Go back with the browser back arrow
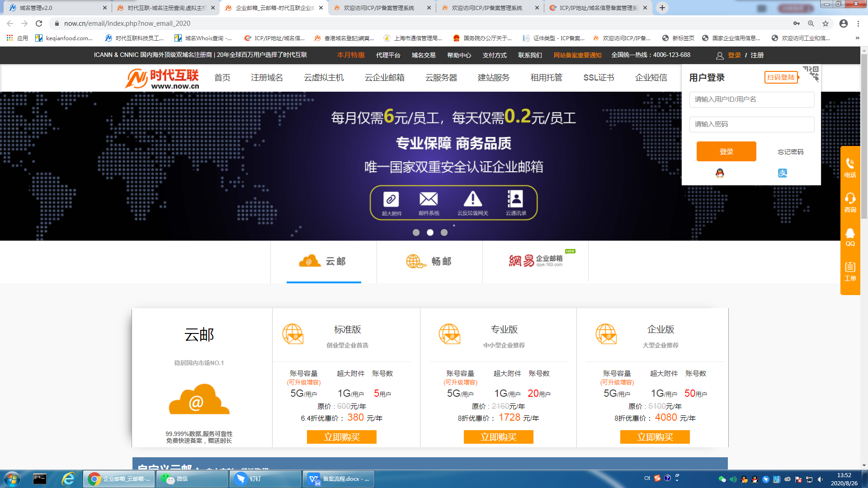This screenshot has height=488, width=868. [10, 23]
